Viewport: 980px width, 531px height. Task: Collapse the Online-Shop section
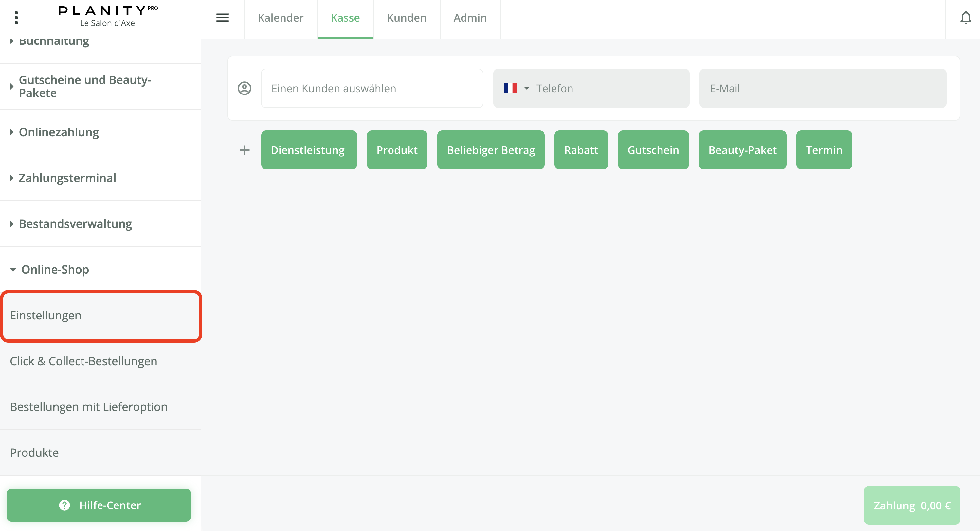(55, 269)
